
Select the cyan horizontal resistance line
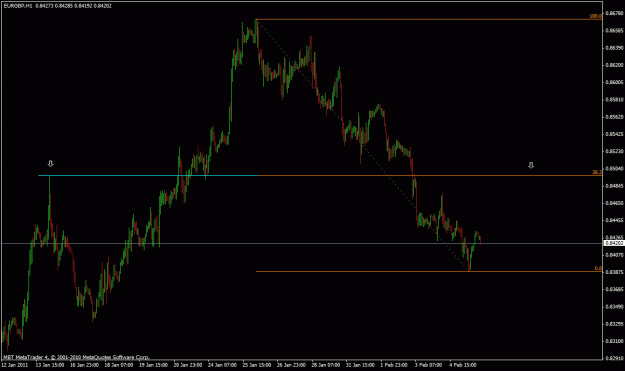148,175
